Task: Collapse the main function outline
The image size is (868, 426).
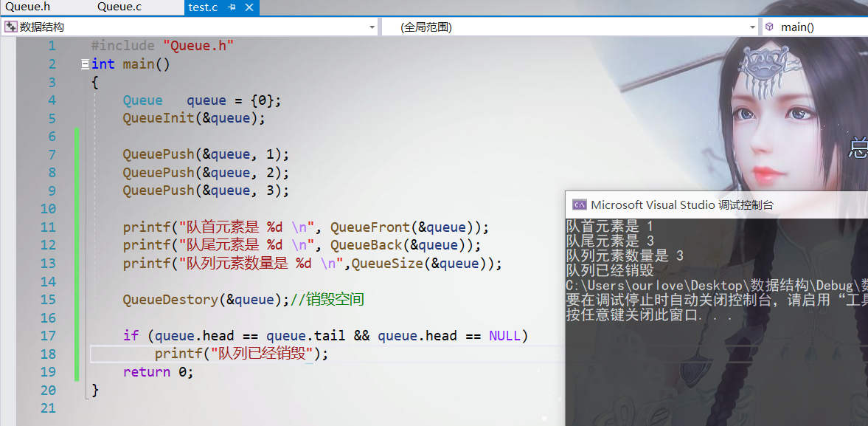Action: [x=85, y=64]
